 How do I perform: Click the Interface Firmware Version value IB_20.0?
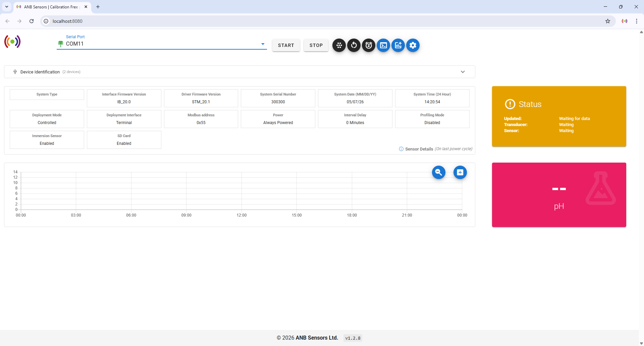(x=124, y=102)
